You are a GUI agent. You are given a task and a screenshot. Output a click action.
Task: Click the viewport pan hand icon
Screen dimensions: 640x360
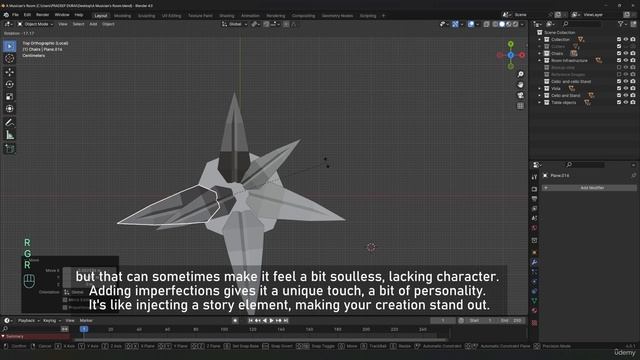520,85
